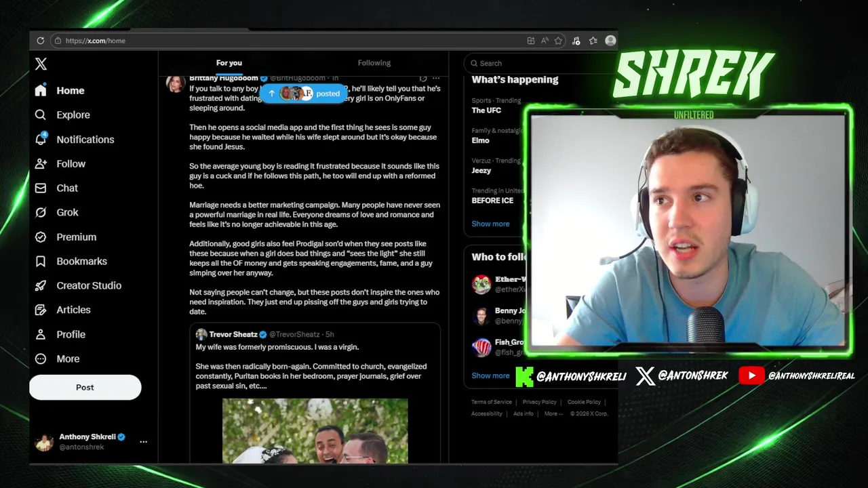This screenshot has width=868, height=488.
Task: Click the 'Notifications' label in sidebar
Action: pos(85,139)
